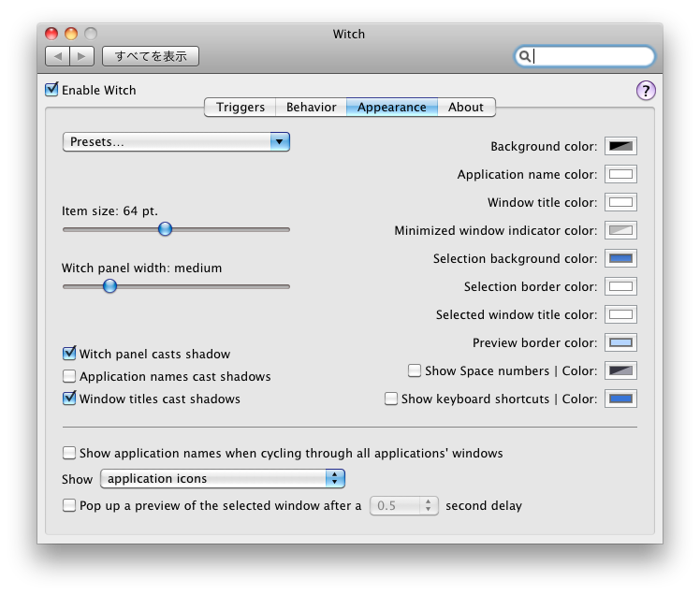Viewport: 700px width, 595px height.
Task: Click the Witch panel width slider handle
Action: coord(109,285)
